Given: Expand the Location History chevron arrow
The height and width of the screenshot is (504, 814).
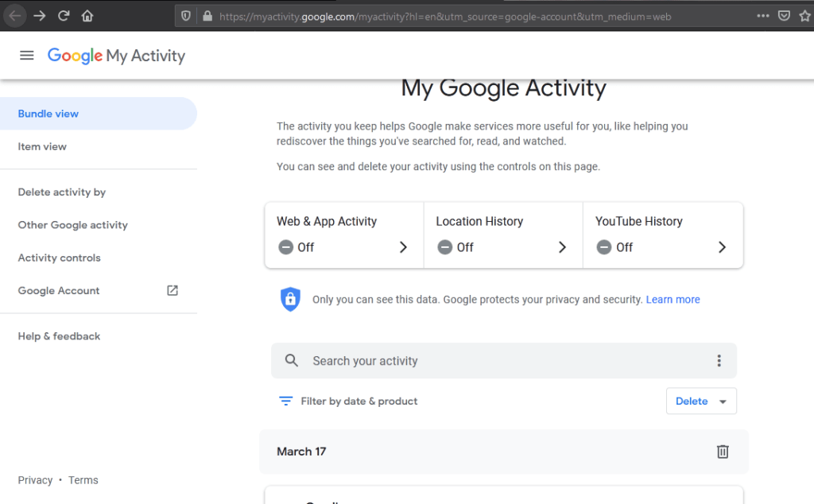Looking at the screenshot, I should pos(562,247).
